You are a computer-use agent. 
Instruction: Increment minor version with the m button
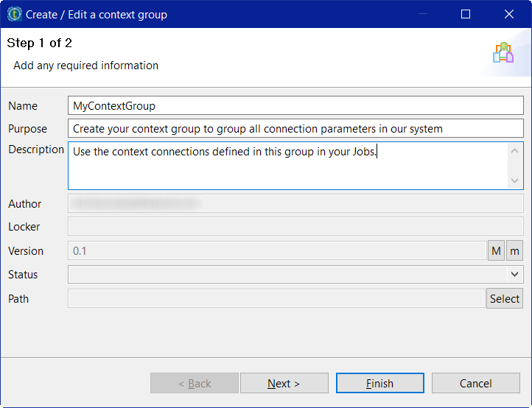point(514,251)
